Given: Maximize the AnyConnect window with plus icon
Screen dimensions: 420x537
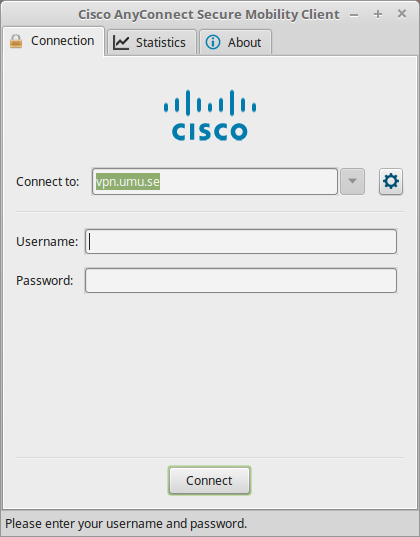Looking at the screenshot, I should (378, 14).
